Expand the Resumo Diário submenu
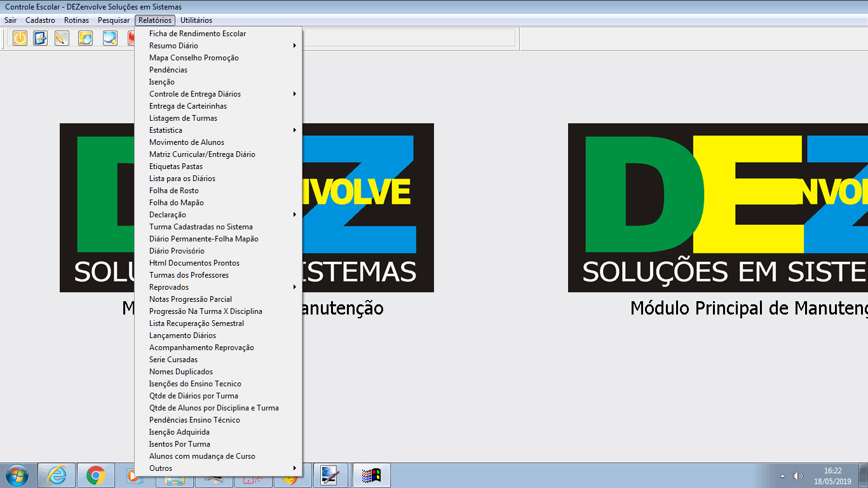The image size is (868, 488). pyautogui.click(x=173, y=46)
